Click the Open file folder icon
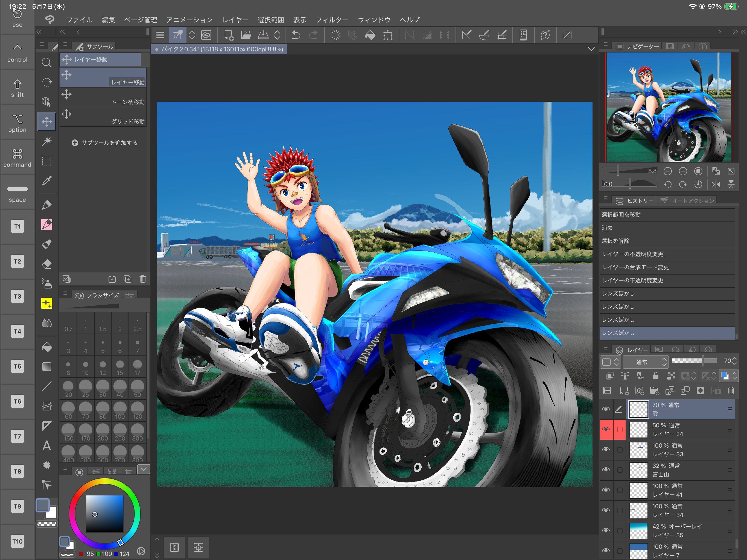This screenshot has width=747, height=560. (x=246, y=35)
